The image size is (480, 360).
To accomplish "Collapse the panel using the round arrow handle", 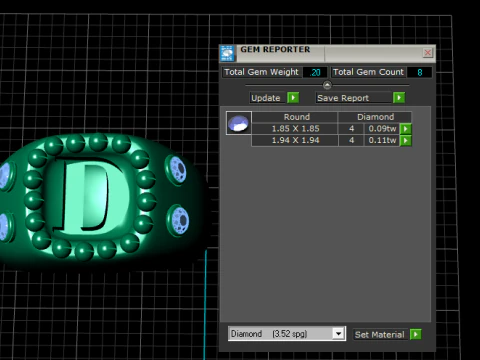I will (x=327, y=85).
